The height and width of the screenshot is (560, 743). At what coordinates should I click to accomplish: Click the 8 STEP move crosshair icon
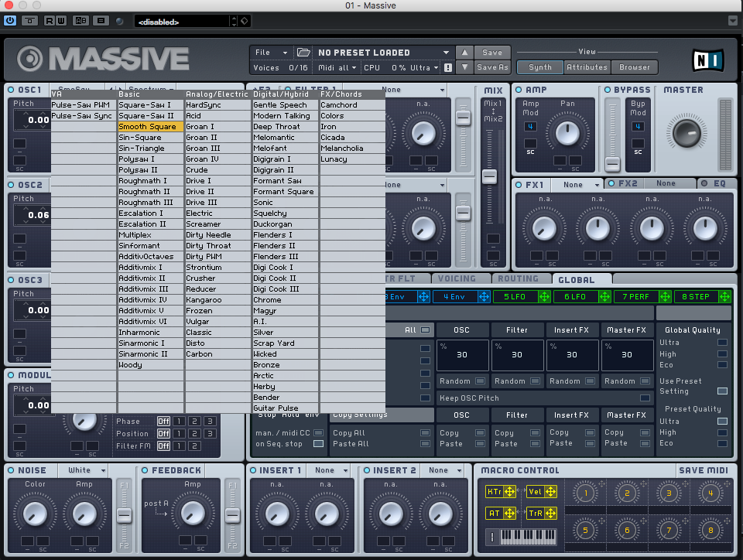click(725, 297)
